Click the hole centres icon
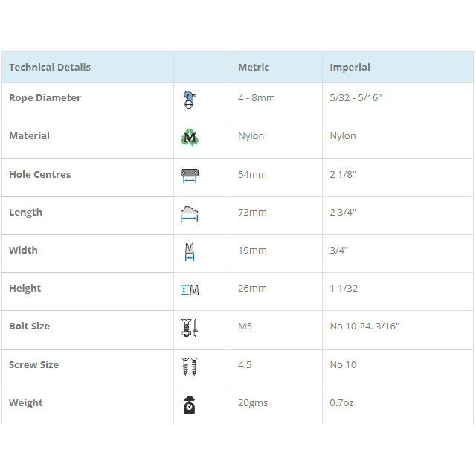The height and width of the screenshot is (476, 476). (190, 176)
